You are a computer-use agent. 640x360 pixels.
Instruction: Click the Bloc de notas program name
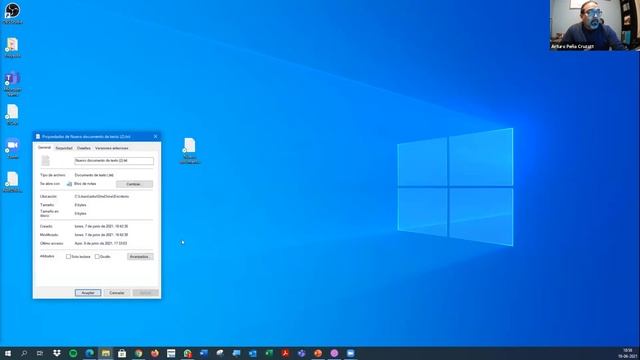click(85, 184)
